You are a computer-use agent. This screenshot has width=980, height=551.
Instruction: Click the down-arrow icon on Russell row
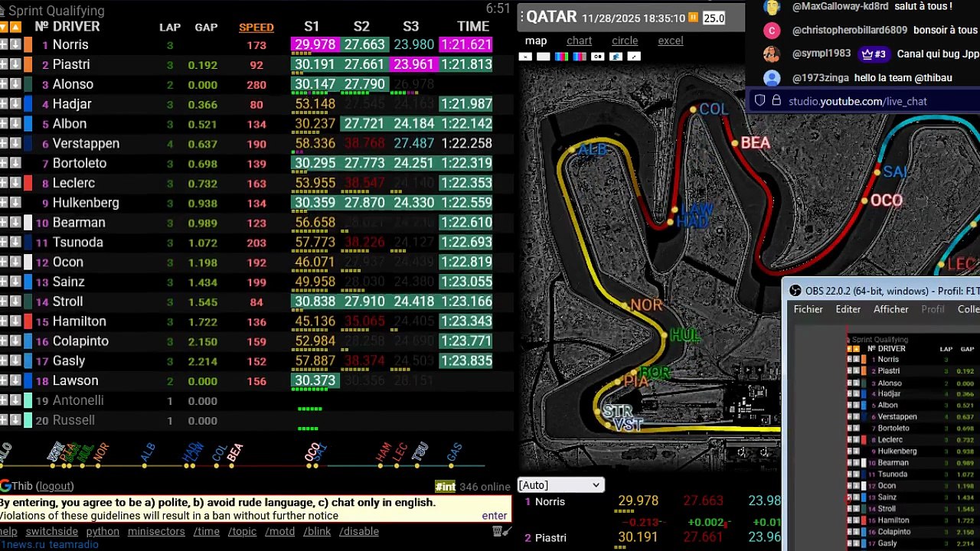tap(15, 420)
